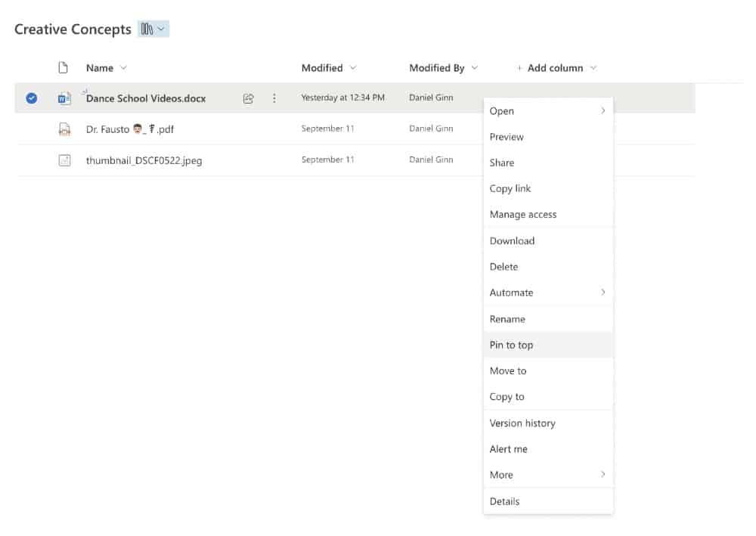Image resolution: width=756 pixels, height=536 pixels.
Task: Expand the More submenu in context menu
Action: point(603,475)
